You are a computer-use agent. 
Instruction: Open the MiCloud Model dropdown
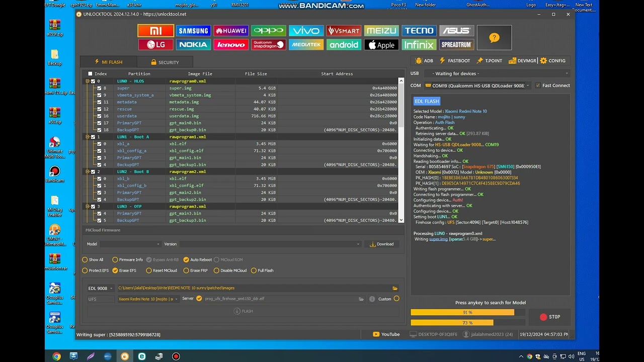pos(130,244)
